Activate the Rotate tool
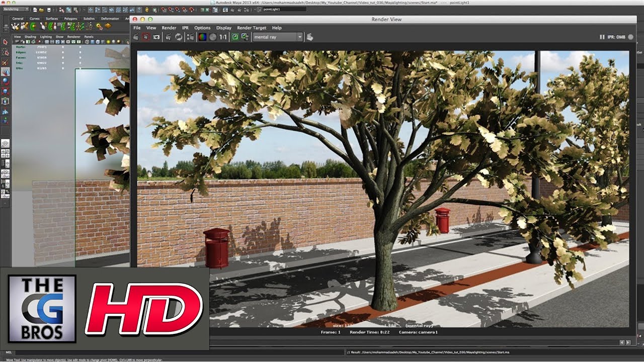Image resolution: width=644 pixels, height=362 pixels. point(5,81)
